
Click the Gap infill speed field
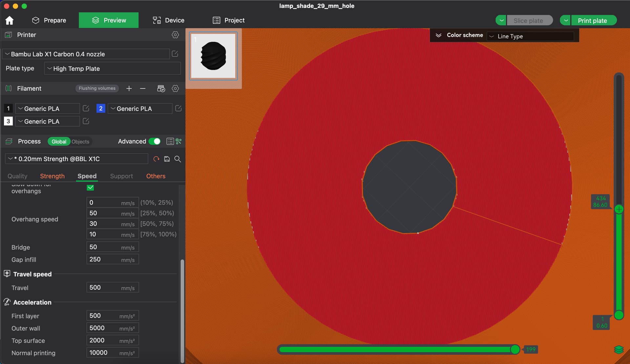click(x=113, y=259)
